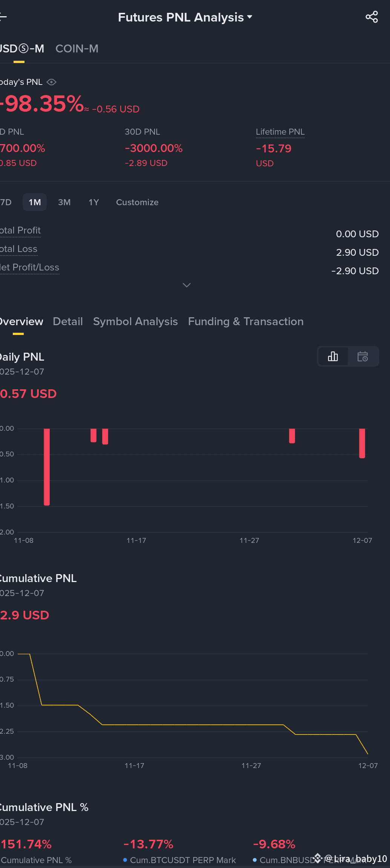Tap the Lifetime PNL label for info
The width and height of the screenshot is (390, 868).
pos(280,132)
